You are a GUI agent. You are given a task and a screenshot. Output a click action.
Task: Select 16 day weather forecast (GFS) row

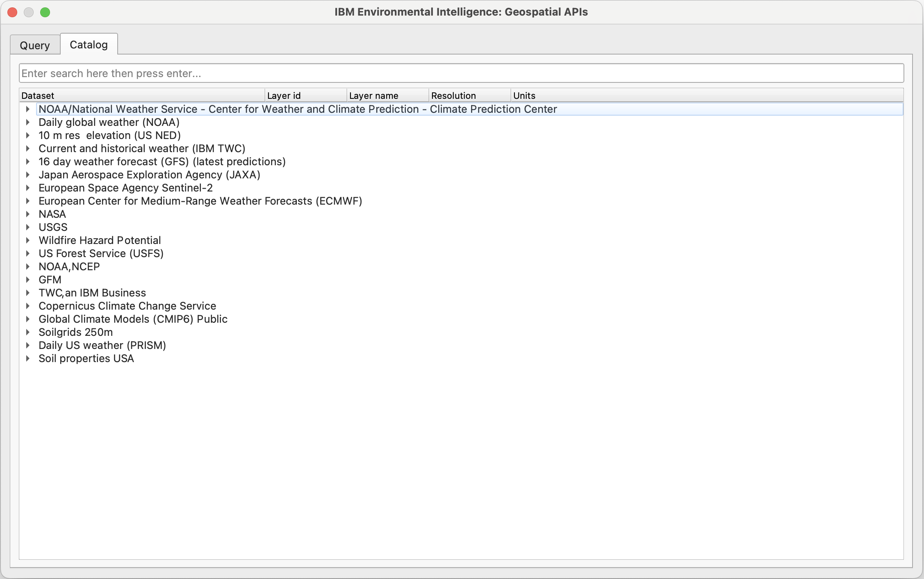point(162,162)
